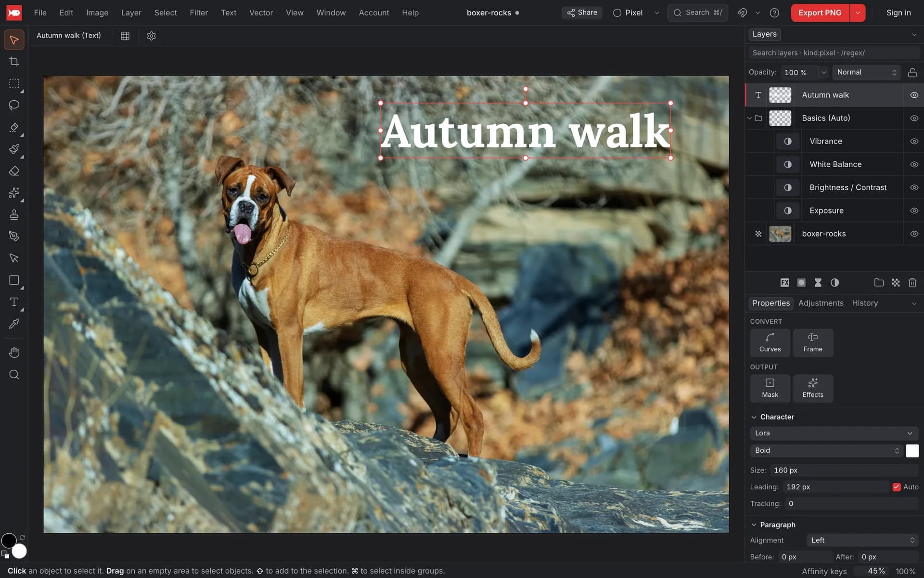
Task: Select the Crop tool
Action: click(x=14, y=62)
